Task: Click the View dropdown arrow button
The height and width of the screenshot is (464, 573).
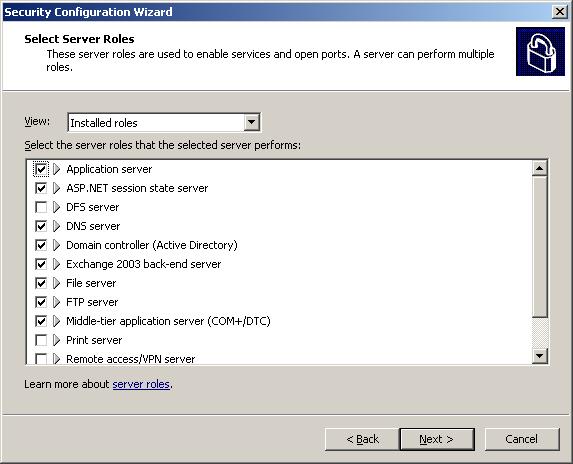Action: [251, 122]
